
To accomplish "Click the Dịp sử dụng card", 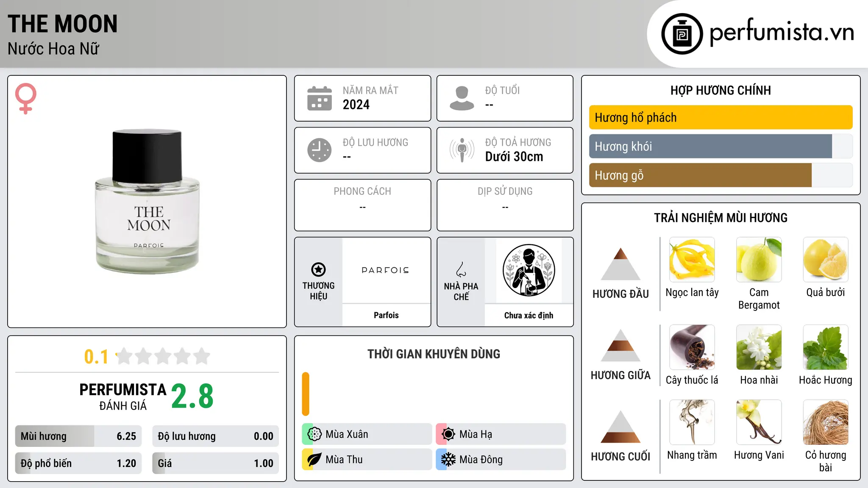I will coord(505,205).
